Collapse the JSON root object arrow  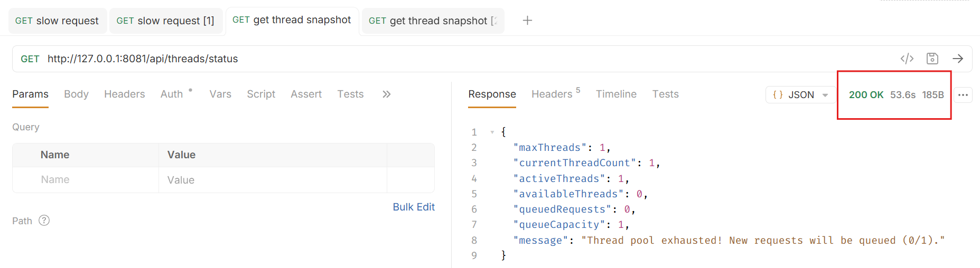coord(492,132)
